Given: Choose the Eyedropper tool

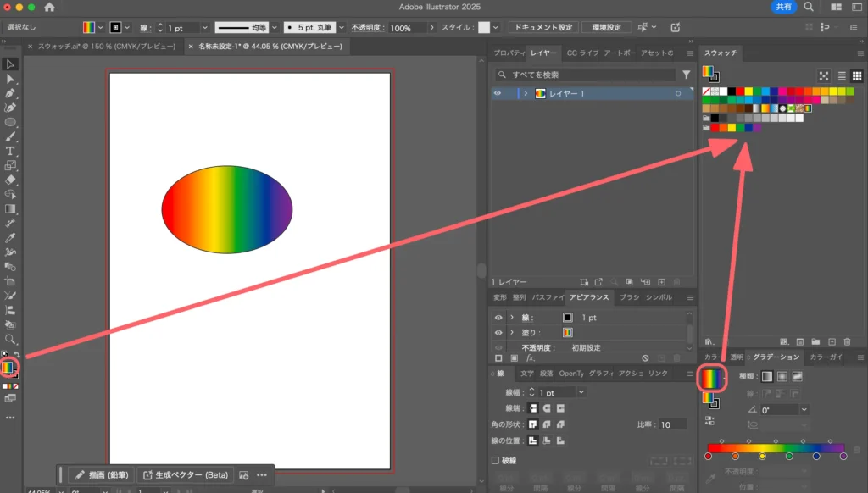Looking at the screenshot, I should (x=10, y=237).
